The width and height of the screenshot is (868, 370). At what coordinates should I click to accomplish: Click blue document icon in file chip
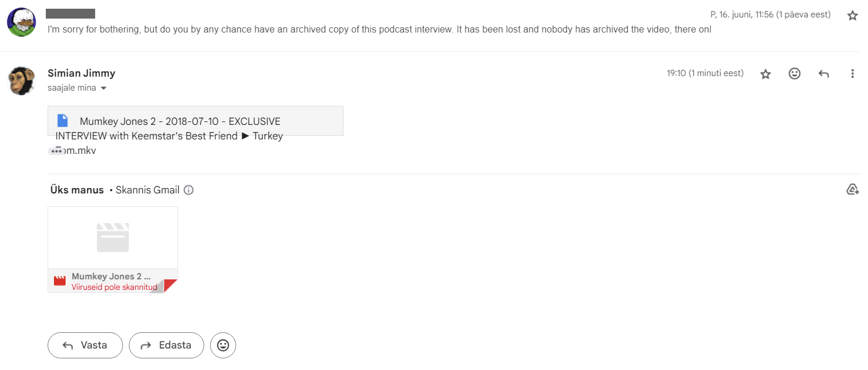point(63,121)
